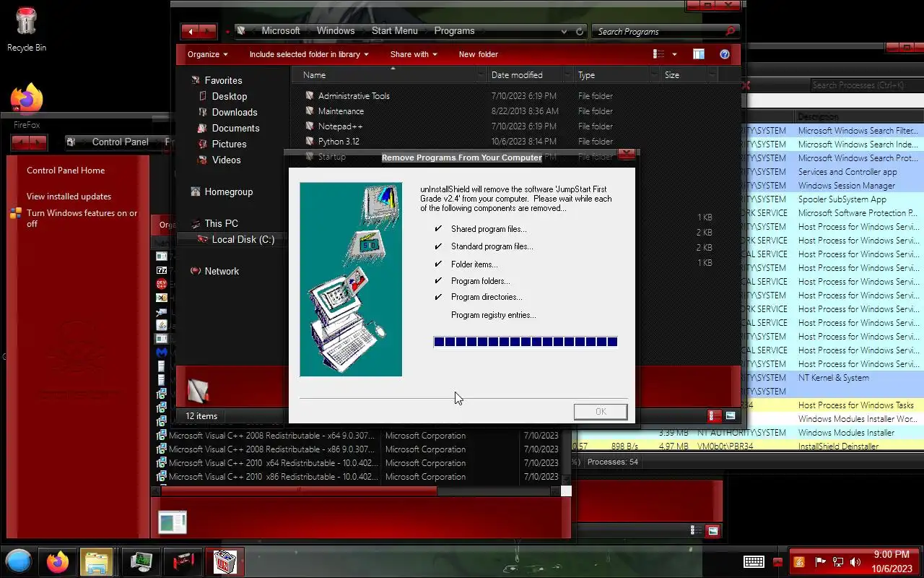Click the 9:00 PM clock in tray
The height and width of the screenshot is (578, 924).
pos(892,555)
